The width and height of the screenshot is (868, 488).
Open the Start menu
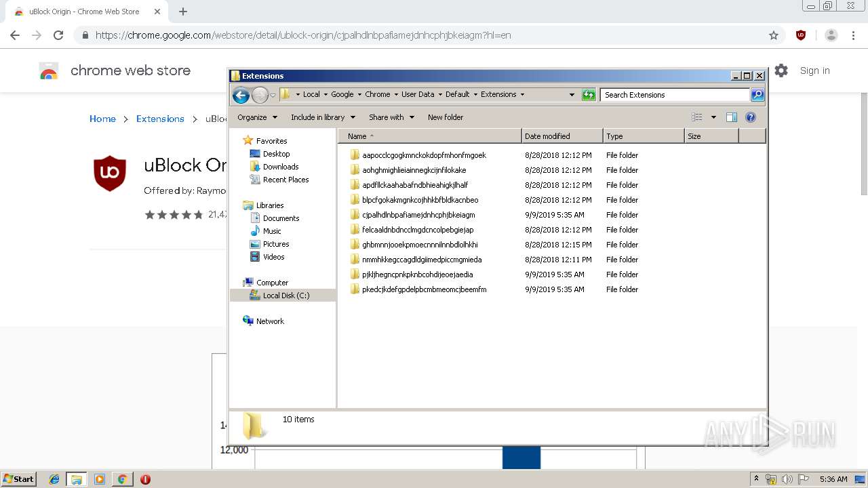click(x=19, y=479)
